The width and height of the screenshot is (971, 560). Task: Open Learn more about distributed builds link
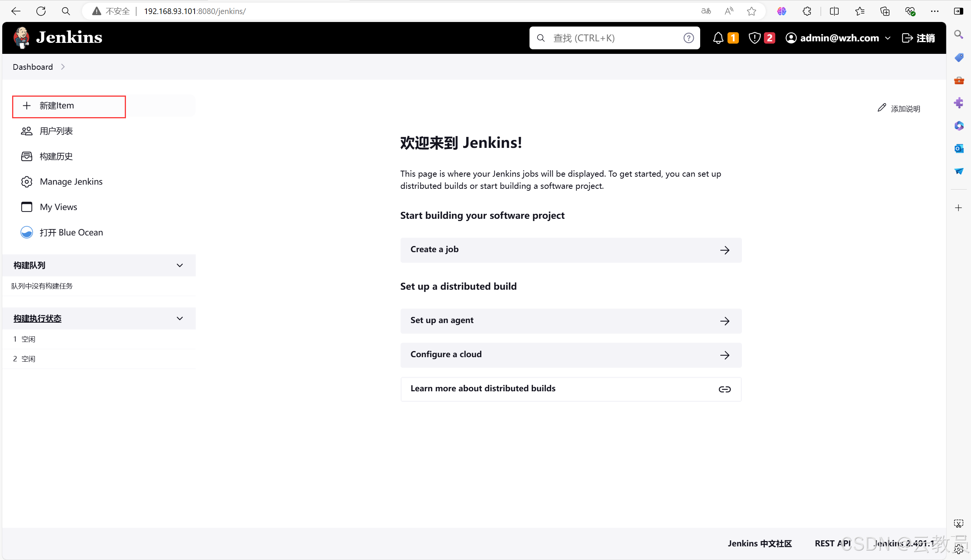(571, 389)
